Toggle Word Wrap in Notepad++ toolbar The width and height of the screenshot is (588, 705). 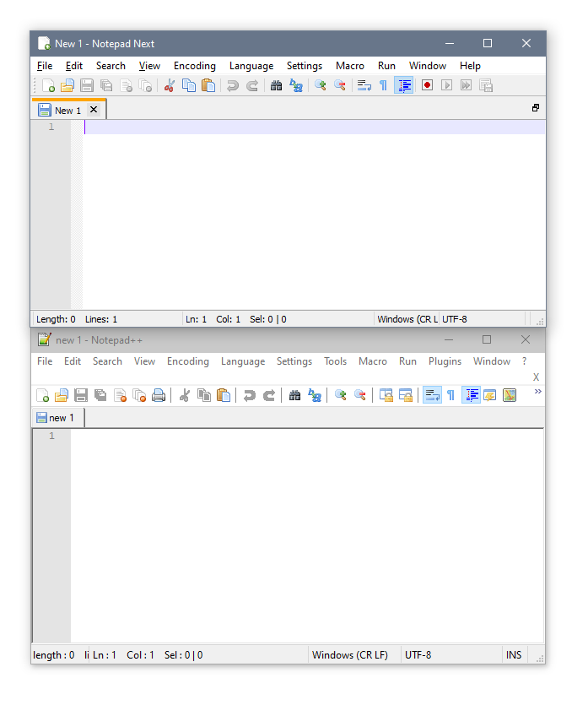(432, 395)
